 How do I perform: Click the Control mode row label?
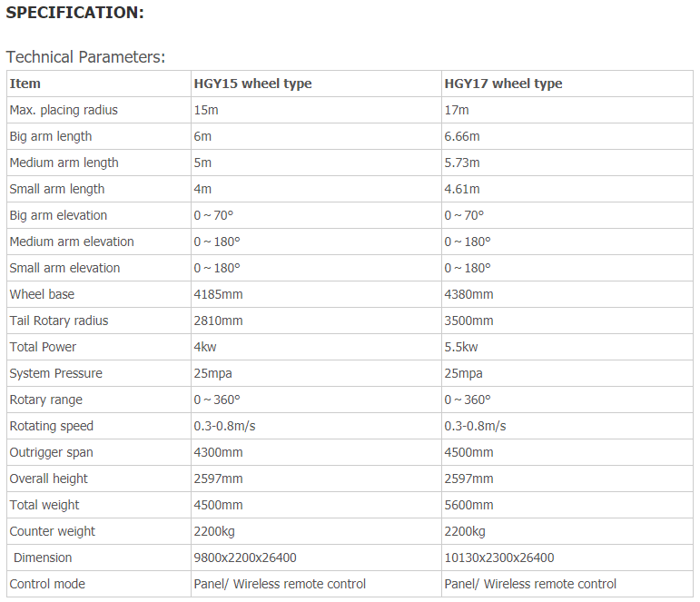point(47,584)
